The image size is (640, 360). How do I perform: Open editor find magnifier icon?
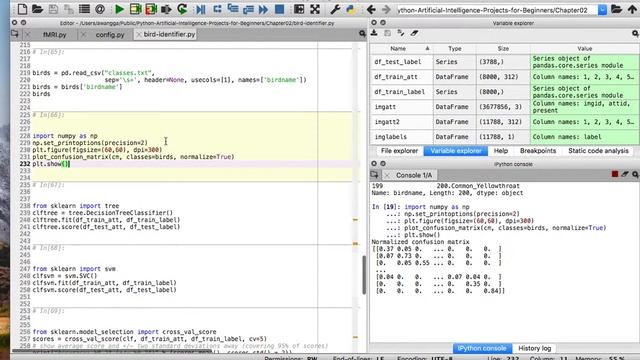pos(362,34)
